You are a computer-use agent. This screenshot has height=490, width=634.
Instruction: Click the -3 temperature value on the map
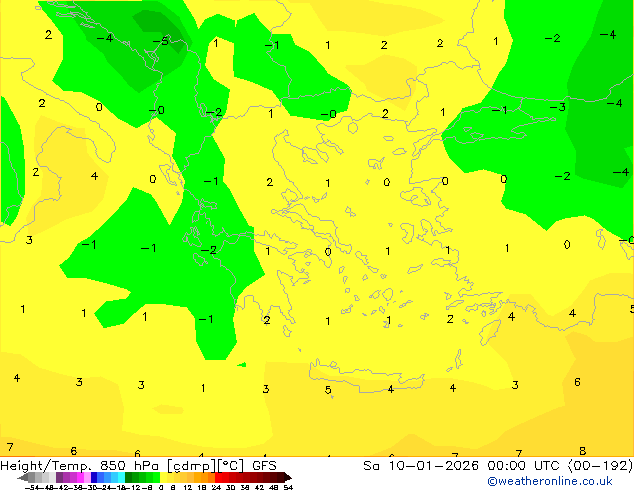coord(558,107)
